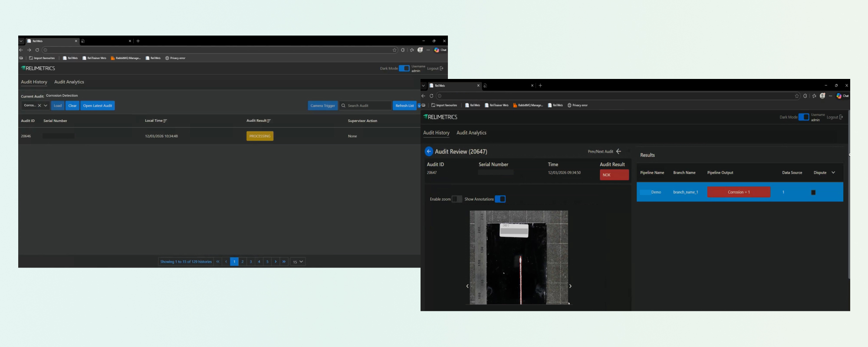Screen dimensions: 868x347
Task: Click the red Corrosion = 1 output cell
Action: (739, 192)
